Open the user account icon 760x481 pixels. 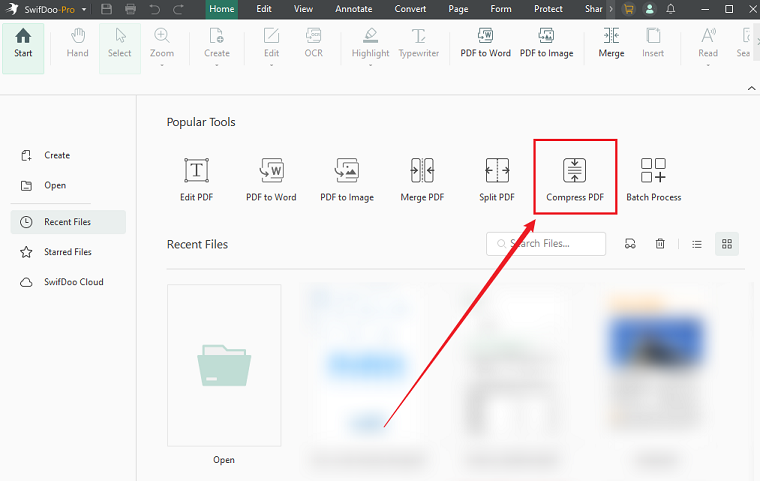[649, 9]
